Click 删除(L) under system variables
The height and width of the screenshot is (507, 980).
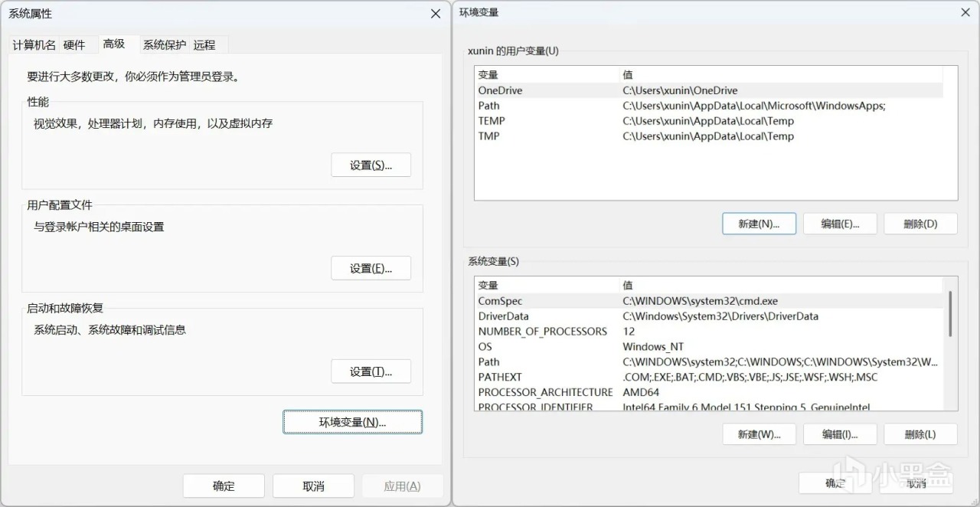tap(920, 434)
